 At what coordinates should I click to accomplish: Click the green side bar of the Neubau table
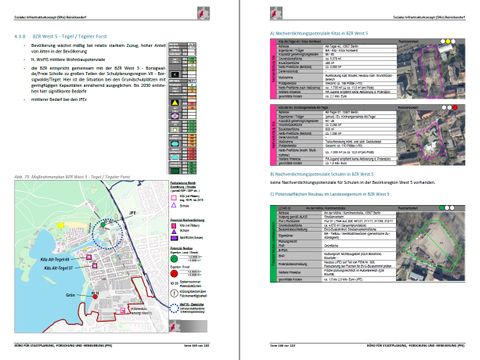tap(273, 244)
